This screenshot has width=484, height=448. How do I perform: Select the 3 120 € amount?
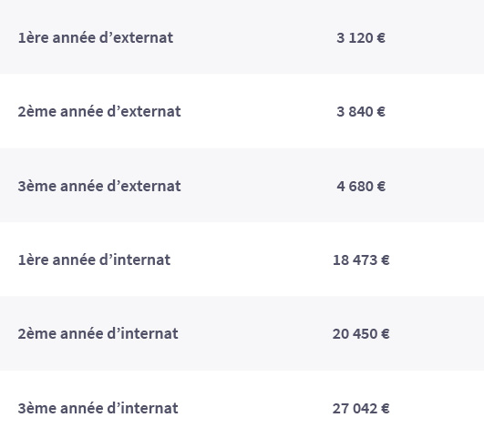[x=361, y=38]
